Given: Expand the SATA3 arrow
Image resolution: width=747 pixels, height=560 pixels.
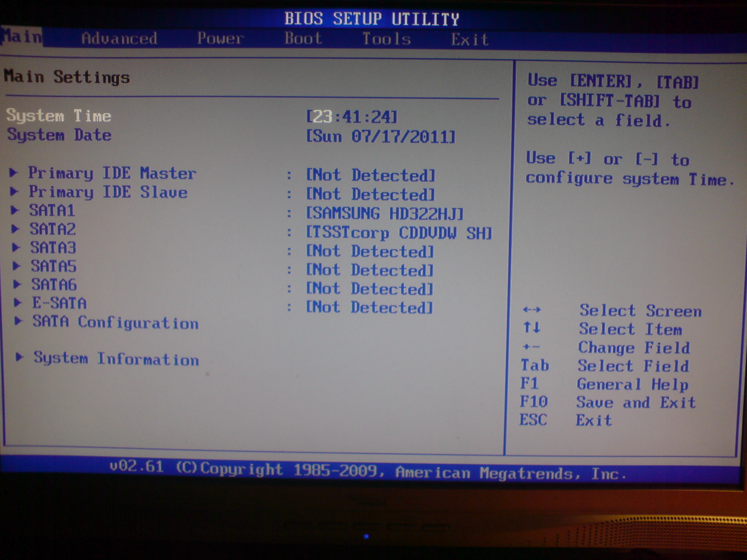Looking at the screenshot, I should 16,248.
